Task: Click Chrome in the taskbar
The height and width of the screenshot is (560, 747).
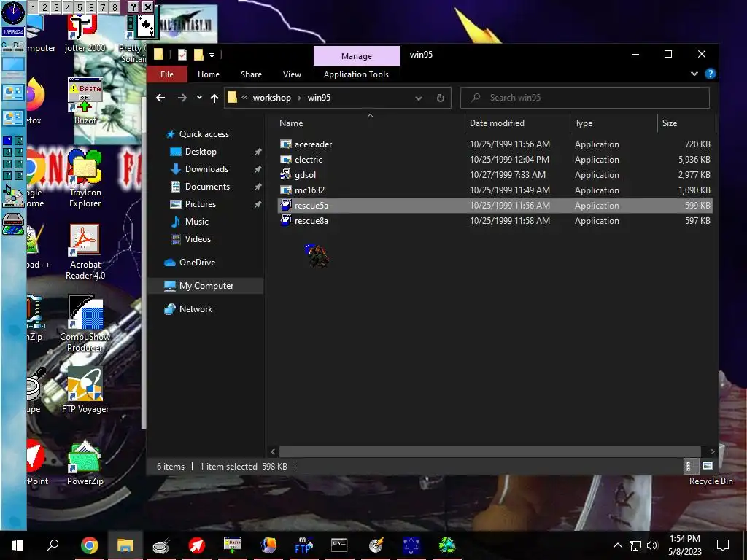Action: [89, 545]
